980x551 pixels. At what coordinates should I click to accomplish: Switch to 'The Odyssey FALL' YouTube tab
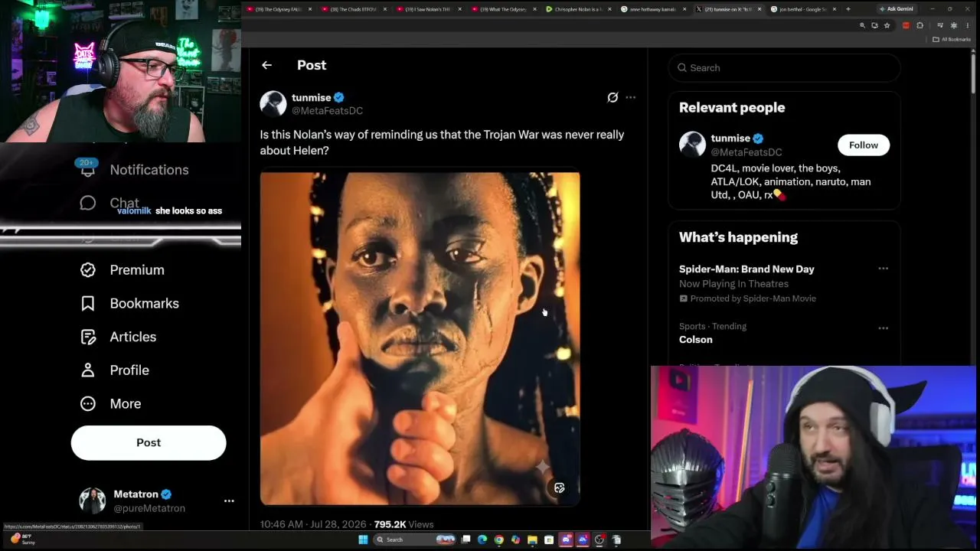(x=279, y=9)
